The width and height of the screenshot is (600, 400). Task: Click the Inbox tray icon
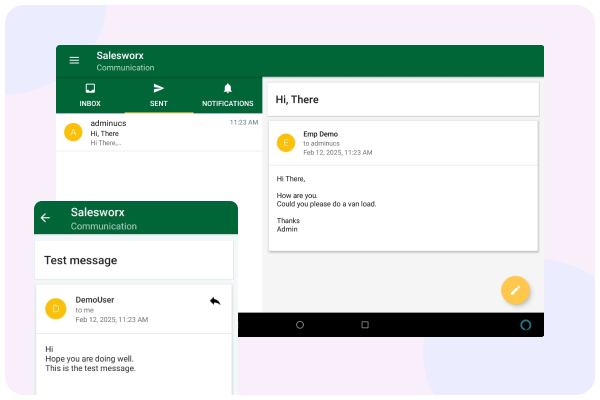tap(90, 89)
